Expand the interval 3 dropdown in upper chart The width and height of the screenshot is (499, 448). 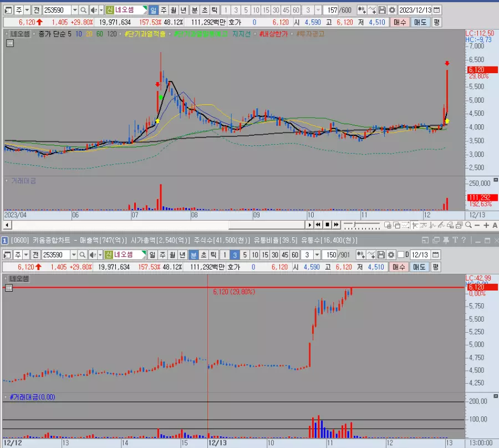(x=318, y=10)
